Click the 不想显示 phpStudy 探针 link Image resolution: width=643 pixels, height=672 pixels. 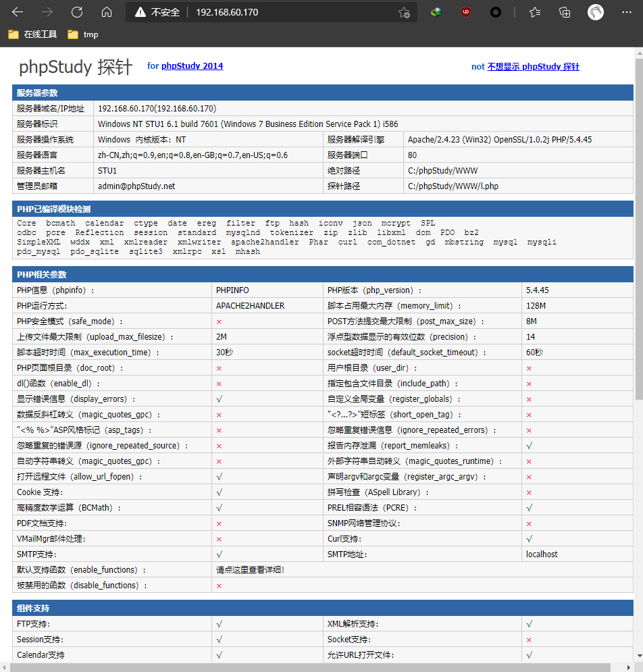coord(534,66)
